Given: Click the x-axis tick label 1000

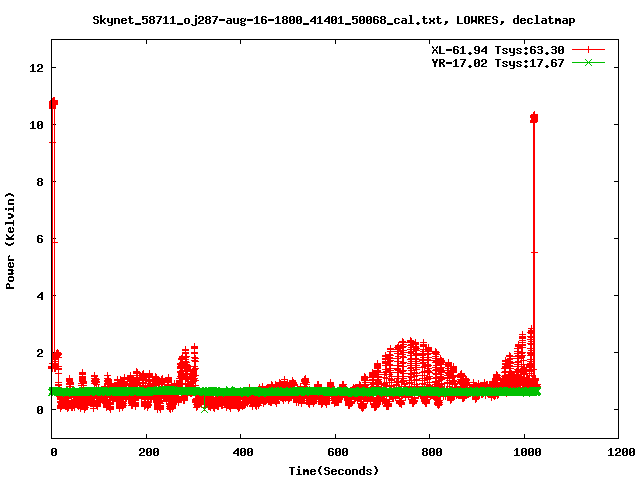Looking at the screenshot, I should 527,452.
